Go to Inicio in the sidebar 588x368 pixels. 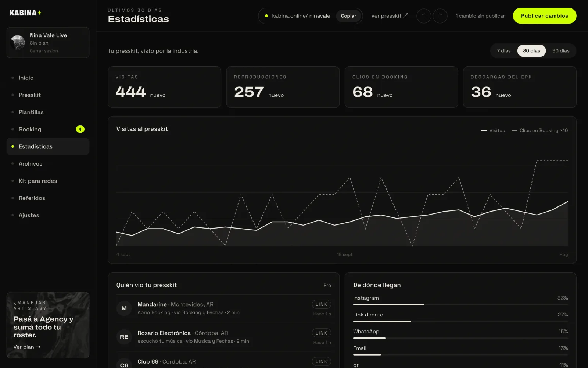pos(48,78)
